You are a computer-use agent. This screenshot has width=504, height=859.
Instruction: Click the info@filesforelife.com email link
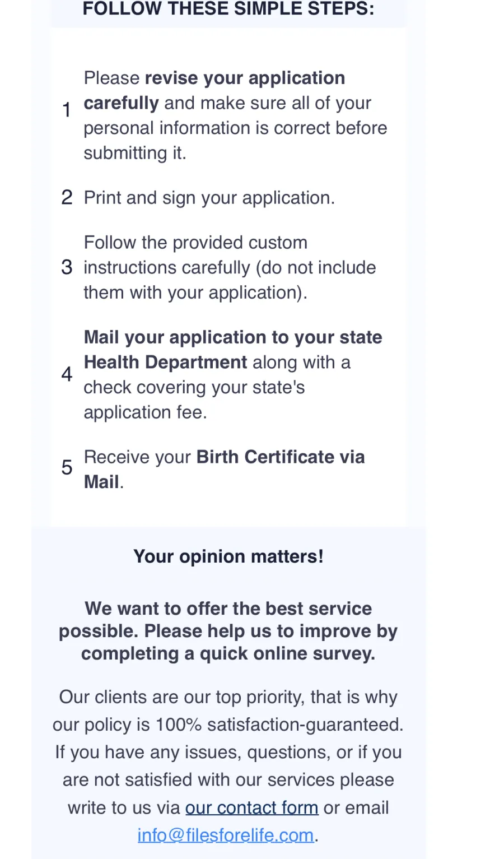click(x=226, y=835)
